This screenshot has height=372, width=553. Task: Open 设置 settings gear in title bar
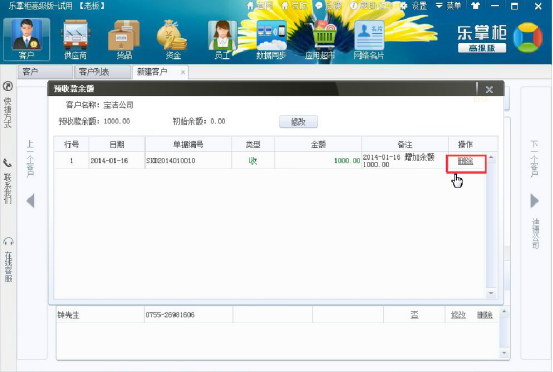(x=403, y=6)
